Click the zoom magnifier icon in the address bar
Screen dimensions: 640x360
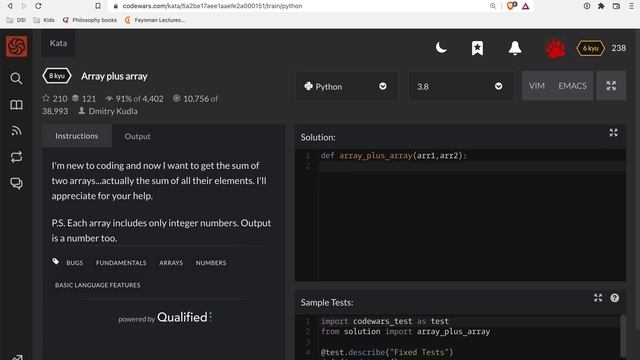point(493,6)
